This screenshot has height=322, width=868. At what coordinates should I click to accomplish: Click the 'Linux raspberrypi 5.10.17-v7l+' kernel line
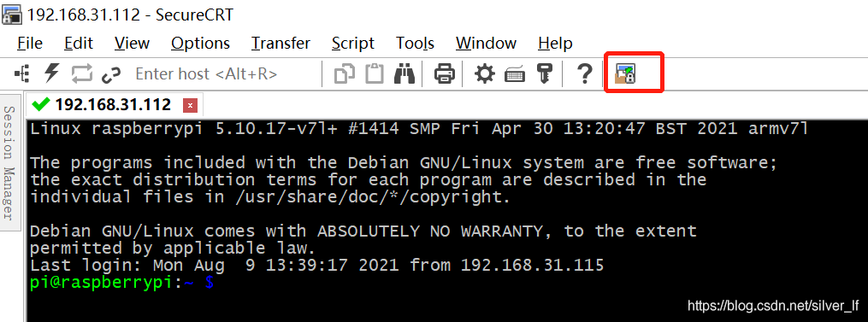[419, 129]
